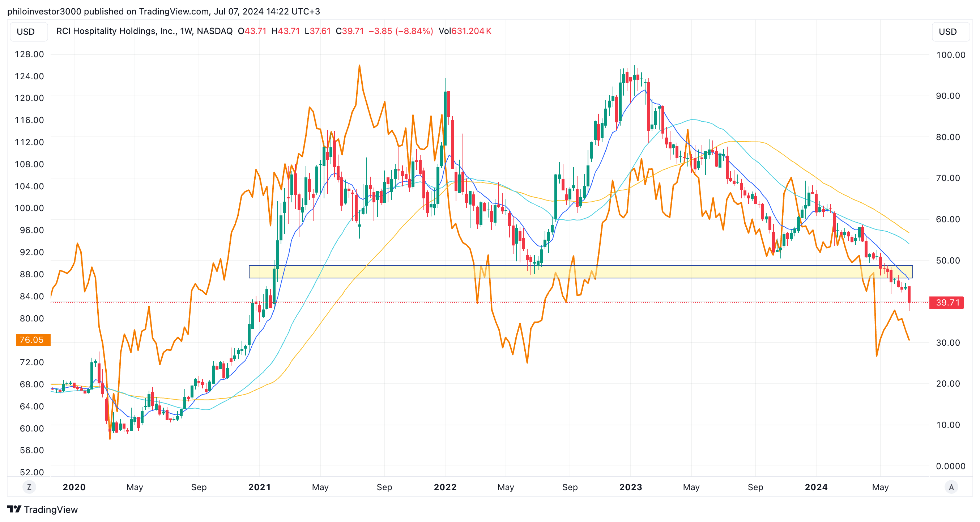Viewport: 980px width, 522px height.
Task: Click the 2020 time axis label
Action: [74, 487]
